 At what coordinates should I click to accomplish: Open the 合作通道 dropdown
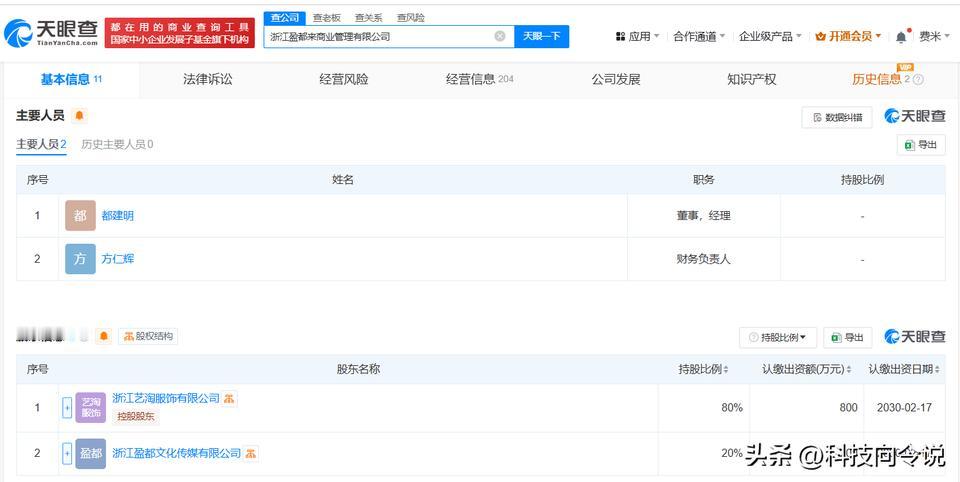point(699,37)
